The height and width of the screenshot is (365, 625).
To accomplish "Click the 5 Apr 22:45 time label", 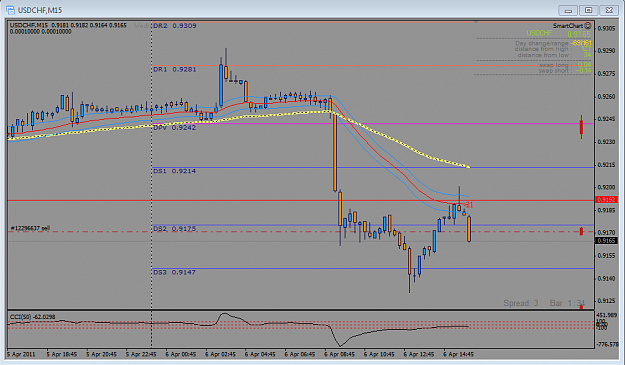I will (x=141, y=354).
